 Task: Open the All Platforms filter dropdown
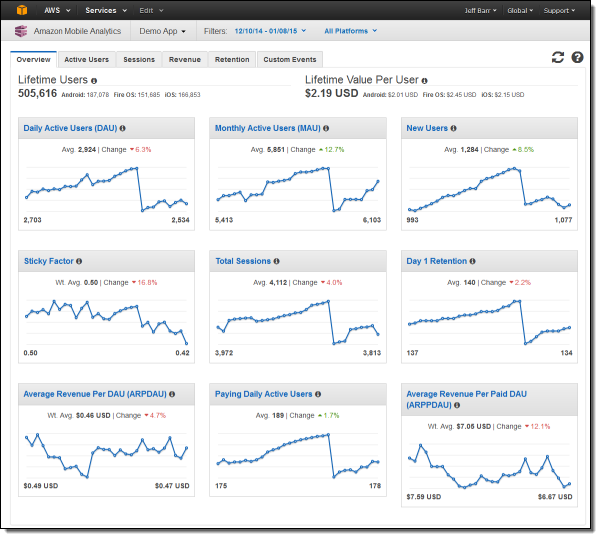coord(350,31)
